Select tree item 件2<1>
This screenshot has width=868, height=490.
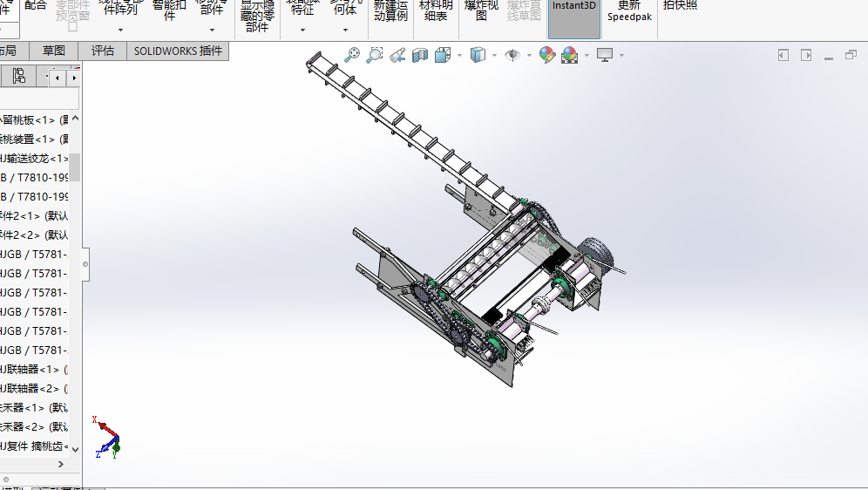34,216
